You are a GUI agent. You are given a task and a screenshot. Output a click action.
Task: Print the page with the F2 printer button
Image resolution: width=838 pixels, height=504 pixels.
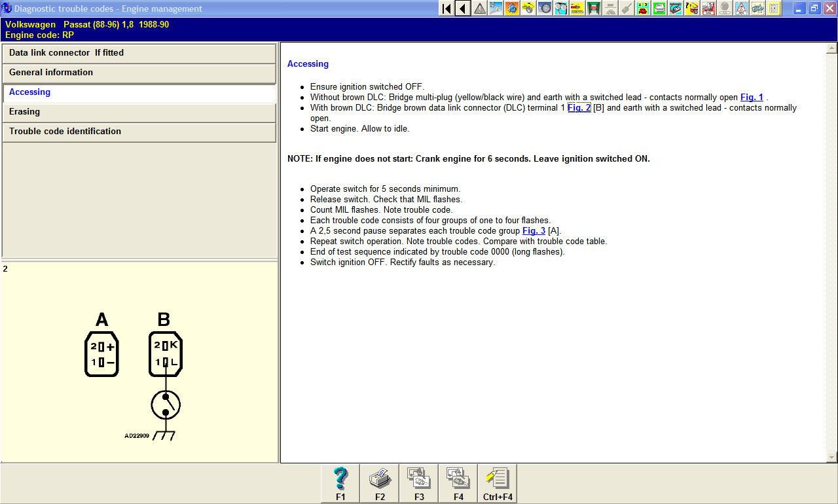coord(380,484)
